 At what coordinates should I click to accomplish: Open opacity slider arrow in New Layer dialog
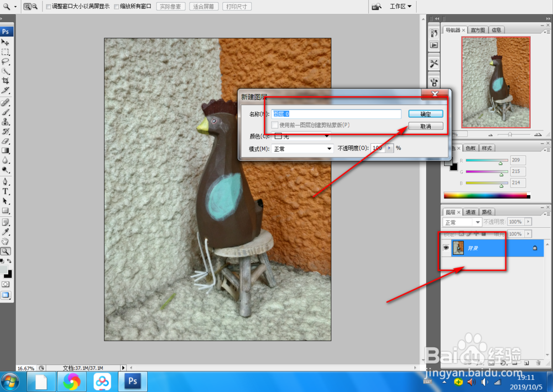tap(389, 148)
